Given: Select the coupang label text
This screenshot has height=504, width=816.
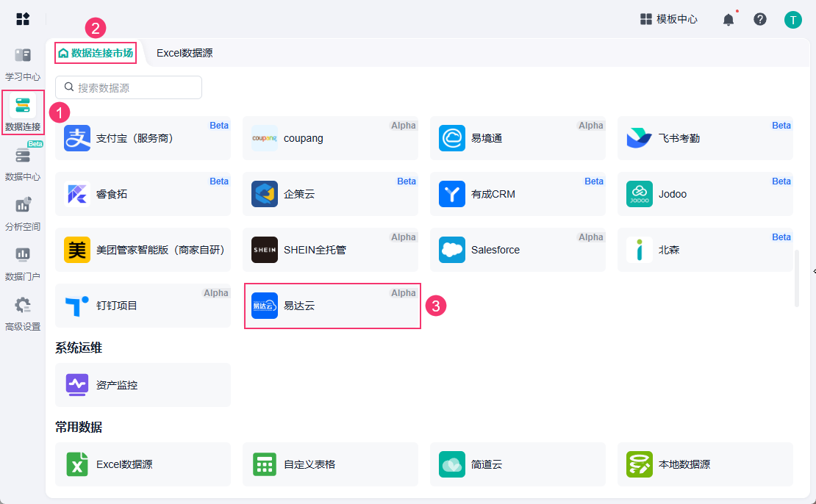Looking at the screenshot, I should (304, 138).
